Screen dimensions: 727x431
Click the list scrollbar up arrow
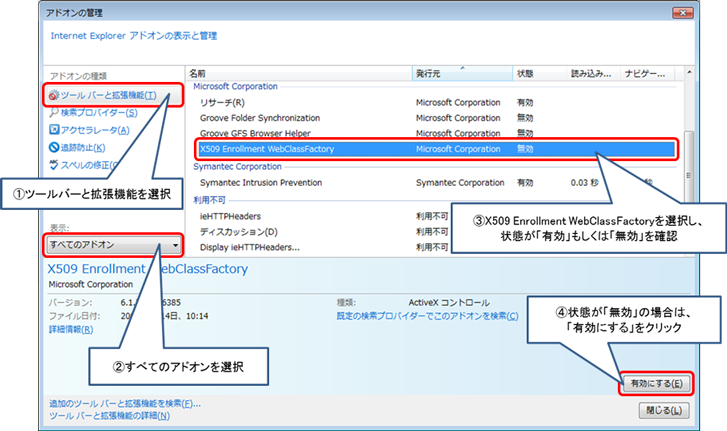pos(689,73)
